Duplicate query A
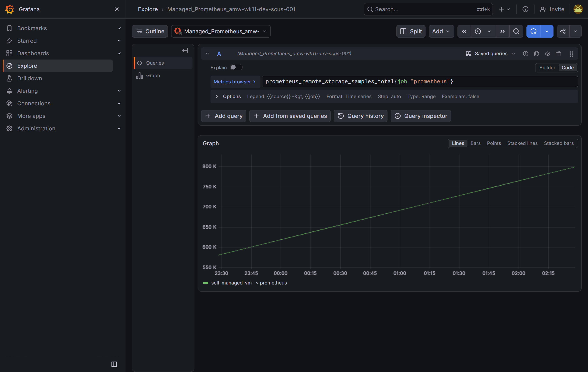588x372 pixels. (536, 54)
